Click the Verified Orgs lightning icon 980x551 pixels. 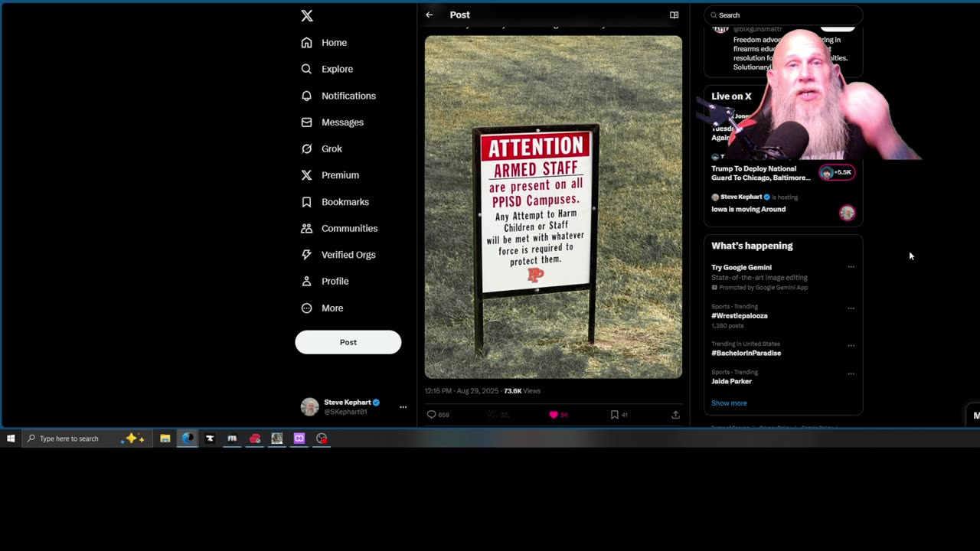click(306, 255)
